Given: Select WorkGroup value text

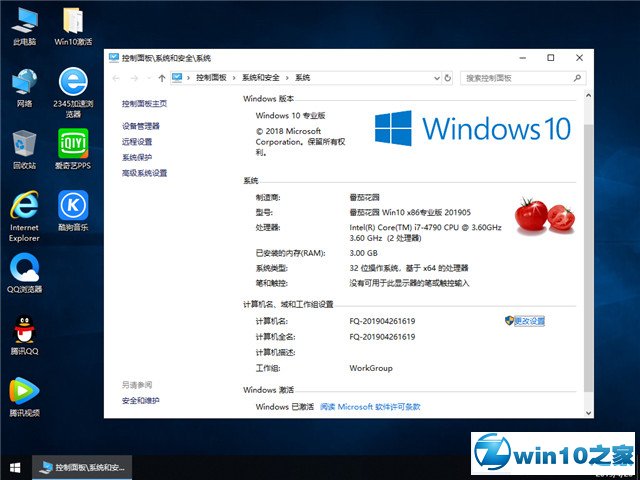Looking at the screenshot, I should (371, 368).
